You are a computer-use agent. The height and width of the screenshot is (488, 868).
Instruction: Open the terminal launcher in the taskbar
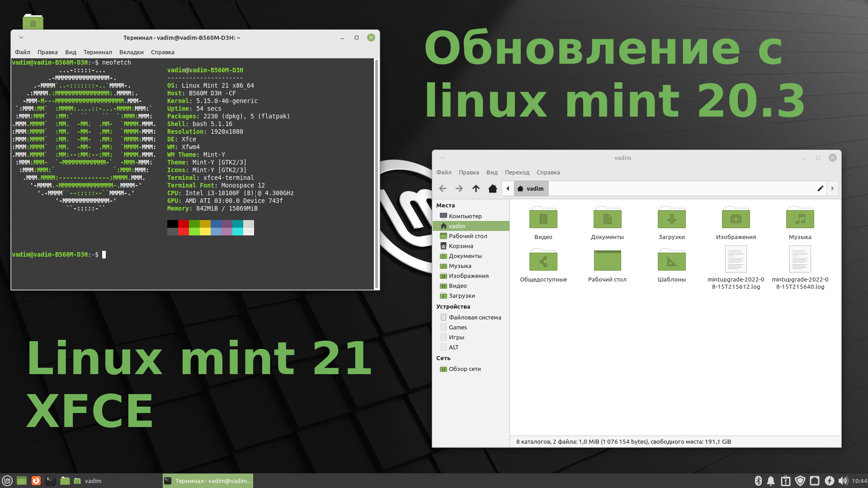coord(51,480)
